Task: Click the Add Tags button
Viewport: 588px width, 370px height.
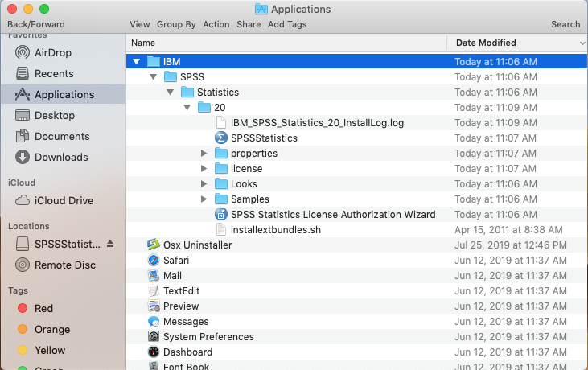Action: (287, 24)
